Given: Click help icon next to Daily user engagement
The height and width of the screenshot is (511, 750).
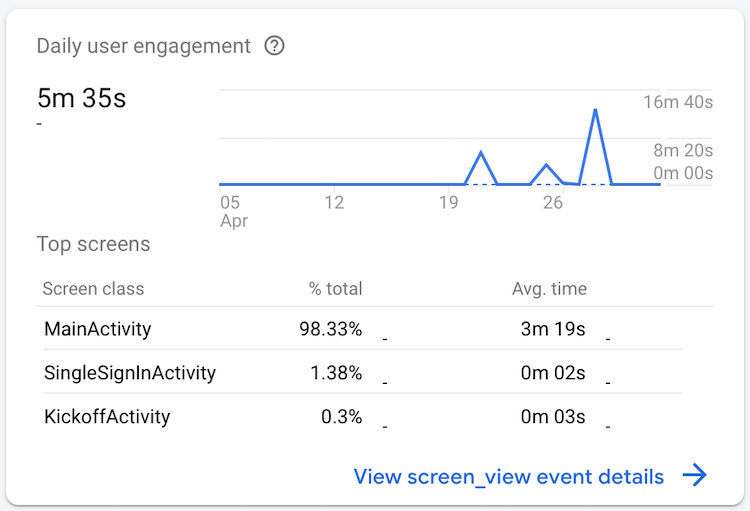Looking at the screenshot, I should pyautogui.click(x=274, y=46).
